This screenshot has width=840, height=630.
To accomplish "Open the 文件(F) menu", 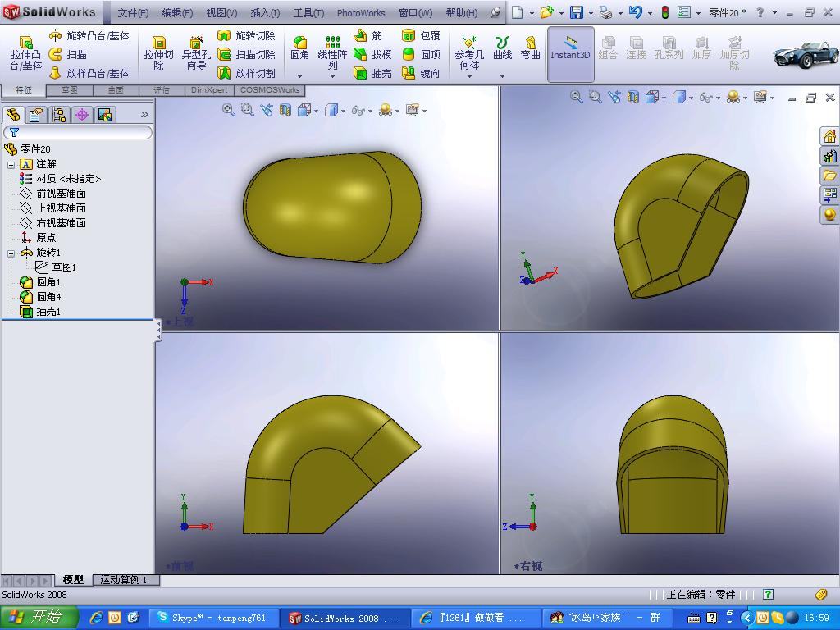I will (133, 13).
